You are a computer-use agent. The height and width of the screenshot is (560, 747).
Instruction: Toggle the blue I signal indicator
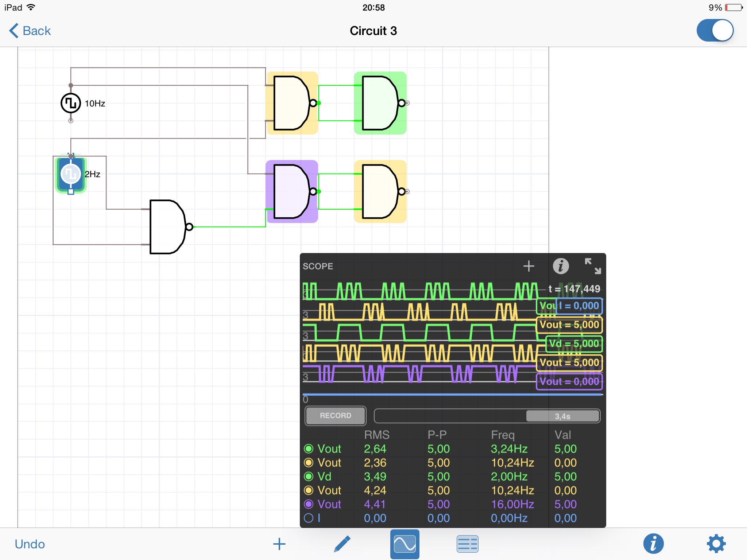pos(309,518)
